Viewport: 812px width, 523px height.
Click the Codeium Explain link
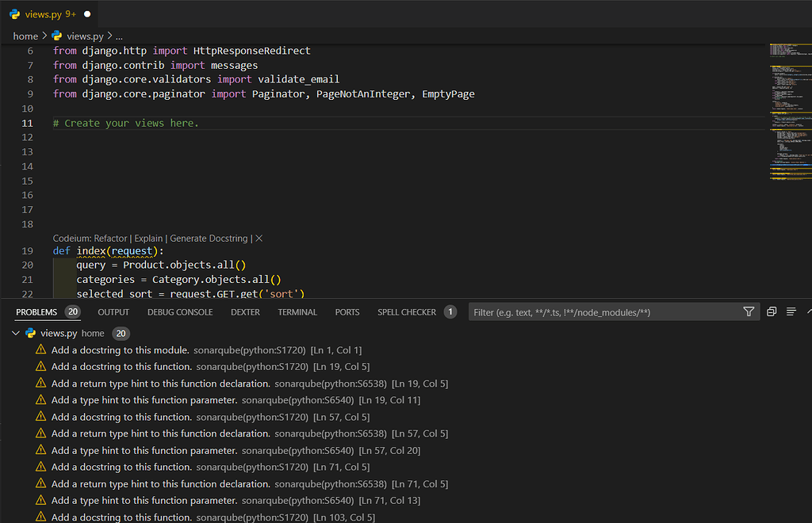tap(148, 237)
